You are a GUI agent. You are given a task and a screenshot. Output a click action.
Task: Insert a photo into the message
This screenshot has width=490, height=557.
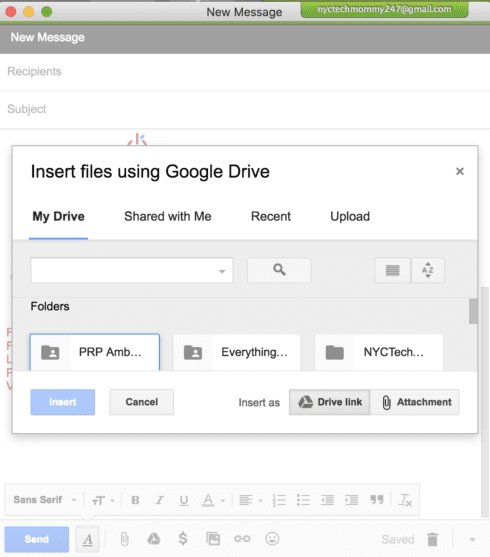213,539
